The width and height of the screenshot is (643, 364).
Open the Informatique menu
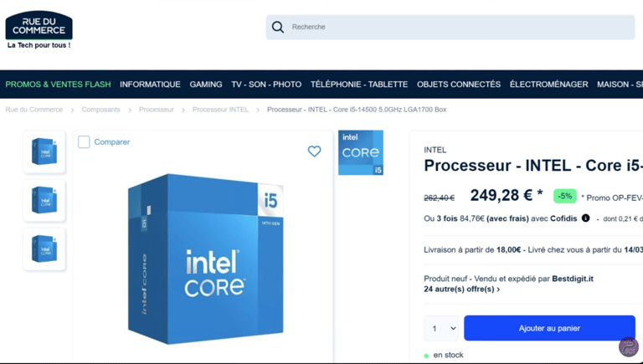coord(150,85)
